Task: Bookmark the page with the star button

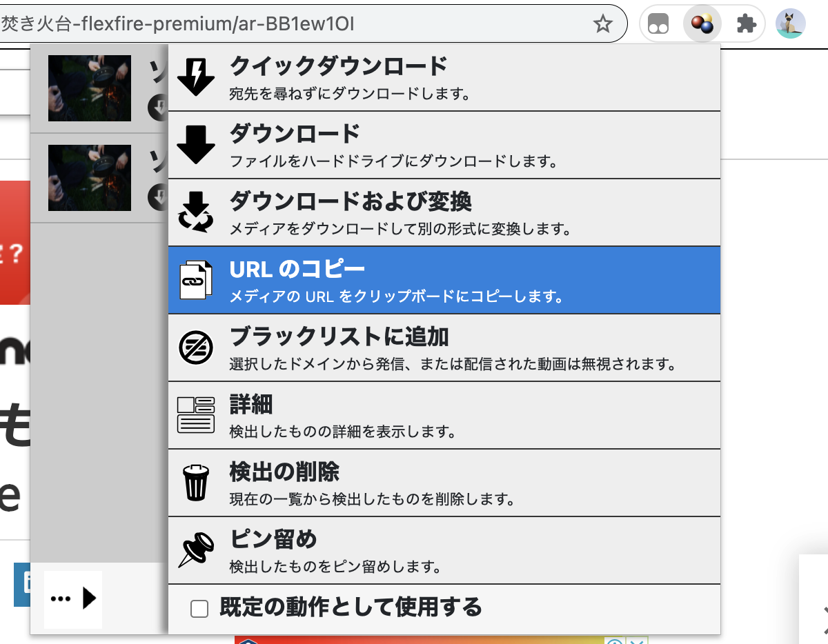Action: (x=604, y=23)
